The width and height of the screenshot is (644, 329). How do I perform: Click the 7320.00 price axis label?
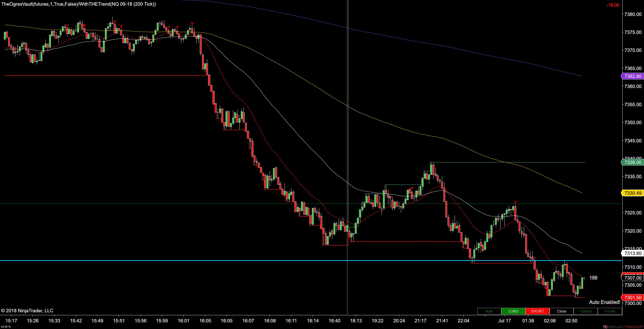click(x=633, y=231)
